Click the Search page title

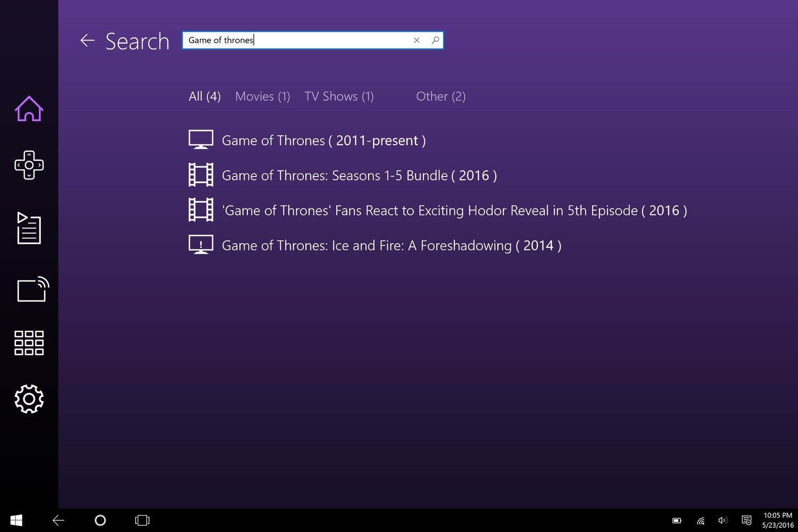[137, 41]
